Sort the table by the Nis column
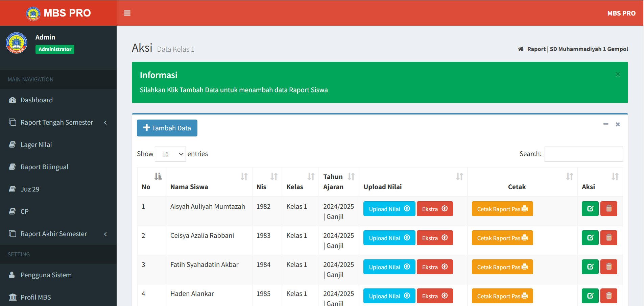The height and width of the screenshot is (306, 644). tap(267, 182)
